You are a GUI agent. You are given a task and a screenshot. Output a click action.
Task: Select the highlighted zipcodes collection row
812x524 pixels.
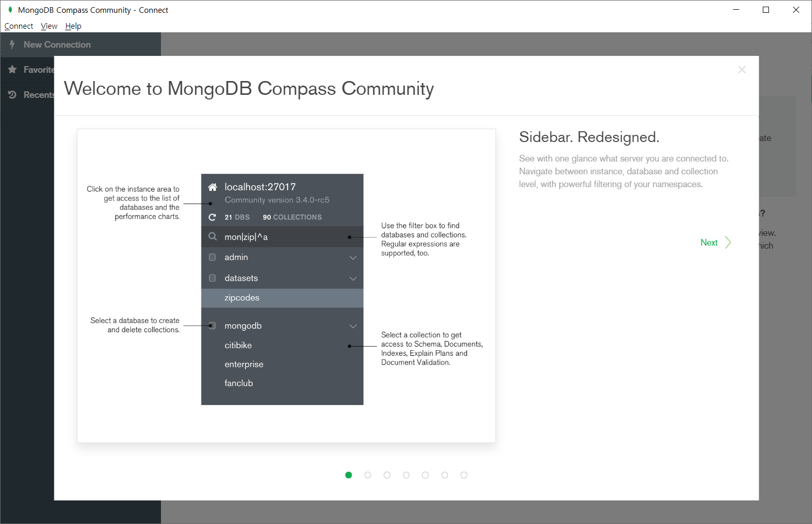tap(282, 298)
